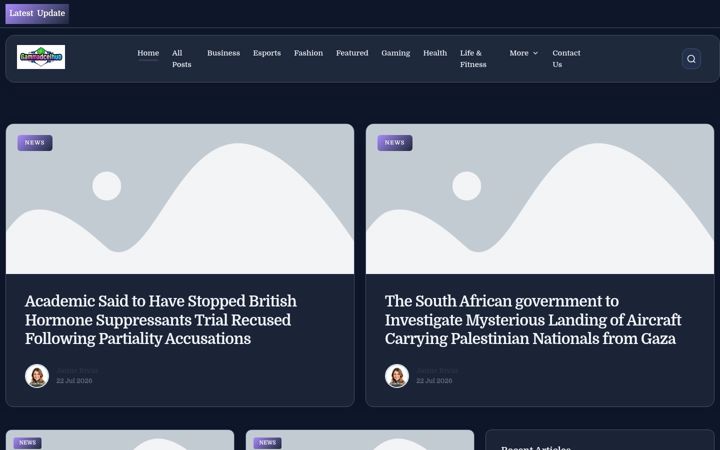
Task: Click author avatar under South African article
Action: [397, 376]
